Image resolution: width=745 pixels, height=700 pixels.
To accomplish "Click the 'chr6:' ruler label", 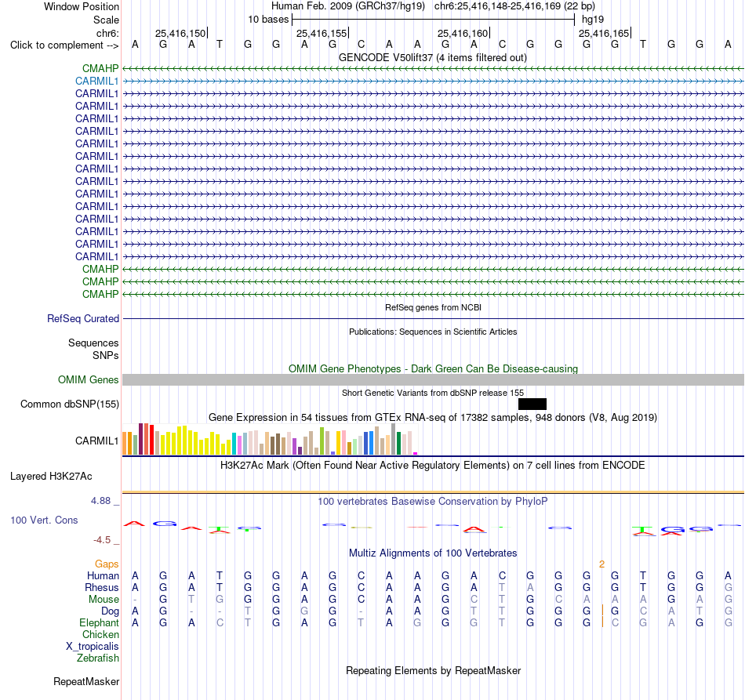I will click(107, 33).
